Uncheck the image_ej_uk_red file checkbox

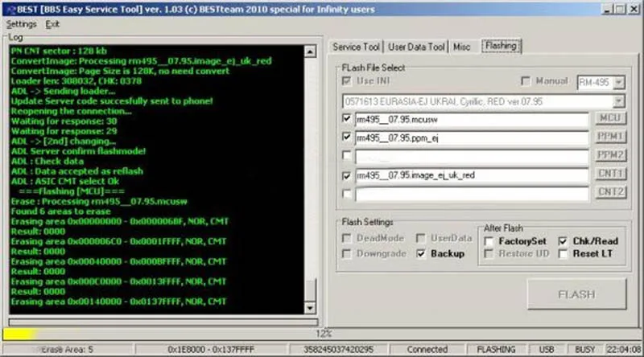point(347,175)
